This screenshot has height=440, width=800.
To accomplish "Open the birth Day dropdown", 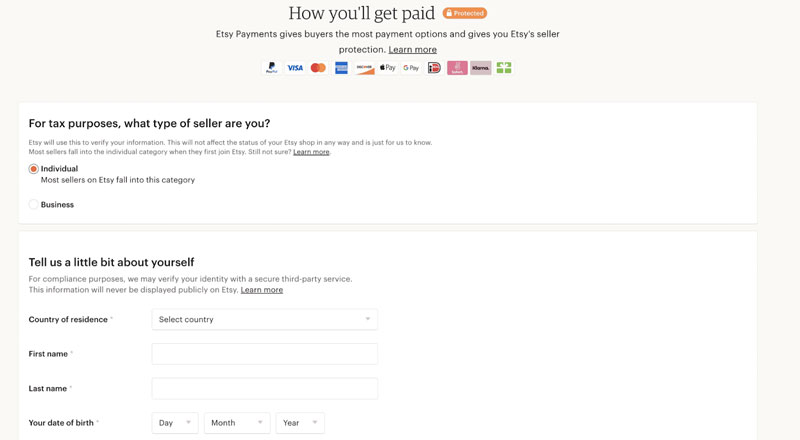I will tap(175, 423).
